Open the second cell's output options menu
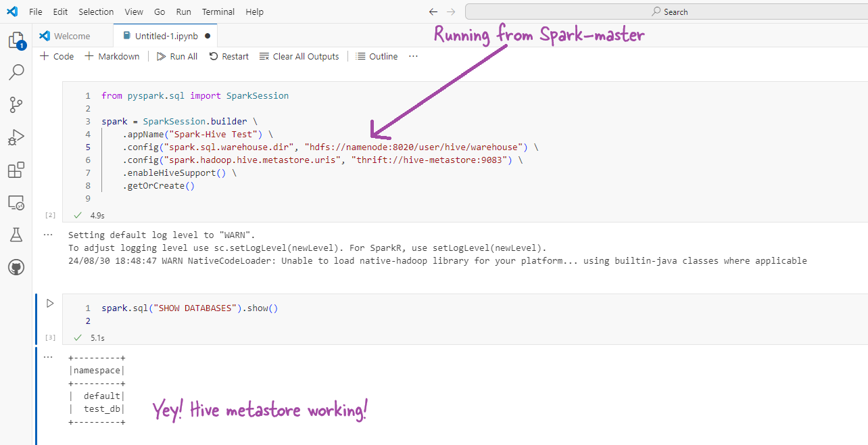 tap(48, 356)
